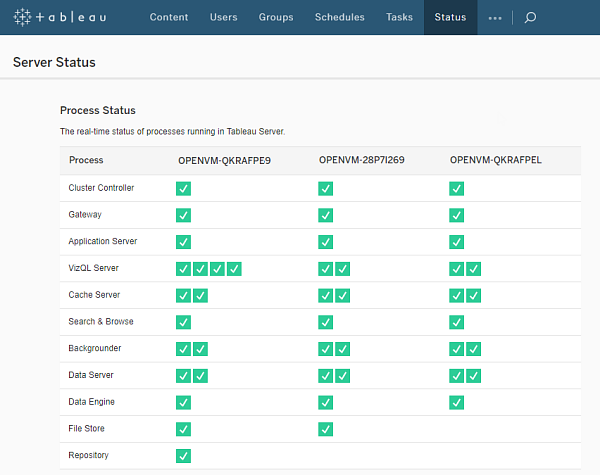This screenshot has width=600, height=475.
Task: Open the Groups tab
Action: point(276,18)
